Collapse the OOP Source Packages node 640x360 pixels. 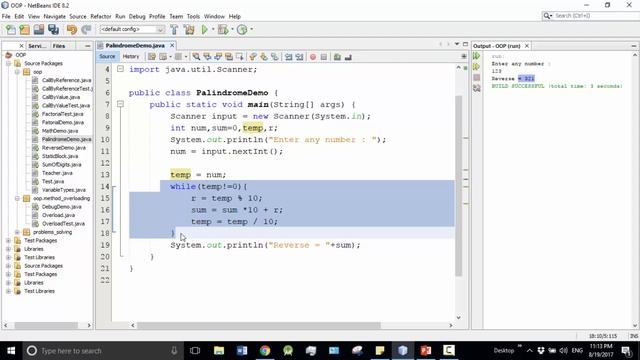(x=9, y=63)
